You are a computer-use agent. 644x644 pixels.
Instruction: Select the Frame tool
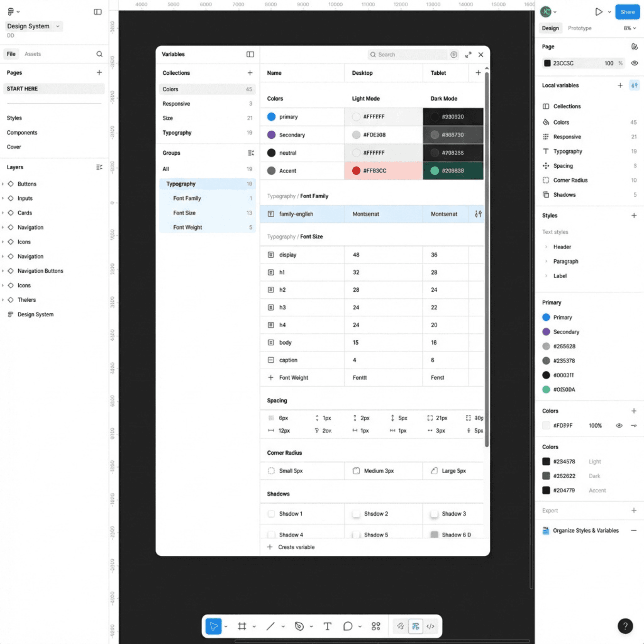pyautogui.click(x=242, y=626)
